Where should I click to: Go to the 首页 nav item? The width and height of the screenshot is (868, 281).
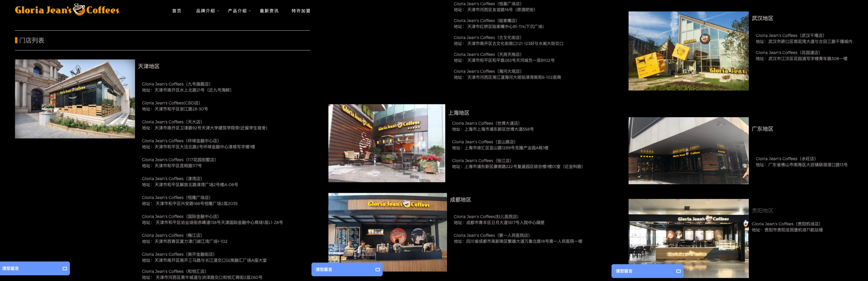click(177, 11)
